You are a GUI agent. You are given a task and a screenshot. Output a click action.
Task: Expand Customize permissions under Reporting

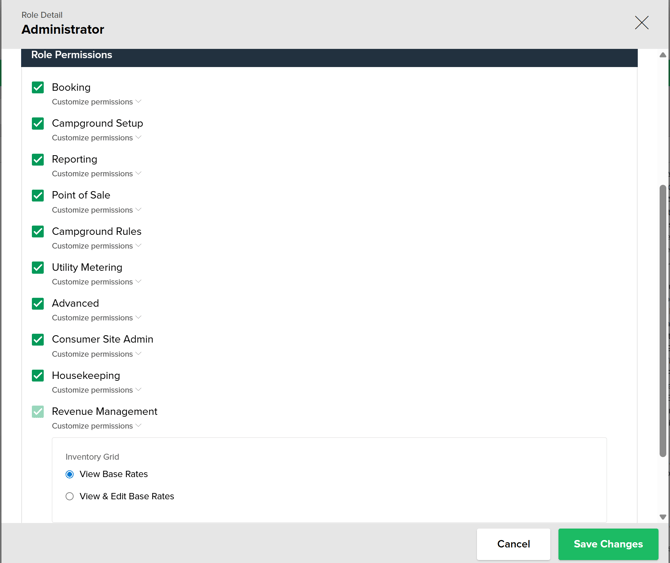pyautogui.click(x=96, y=174)
